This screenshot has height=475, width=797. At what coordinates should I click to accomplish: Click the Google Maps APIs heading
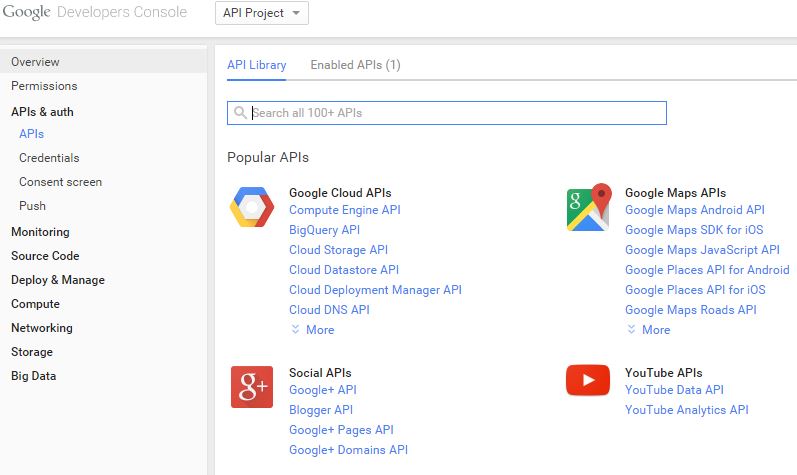pyautogui.click(x=676, y=193)
